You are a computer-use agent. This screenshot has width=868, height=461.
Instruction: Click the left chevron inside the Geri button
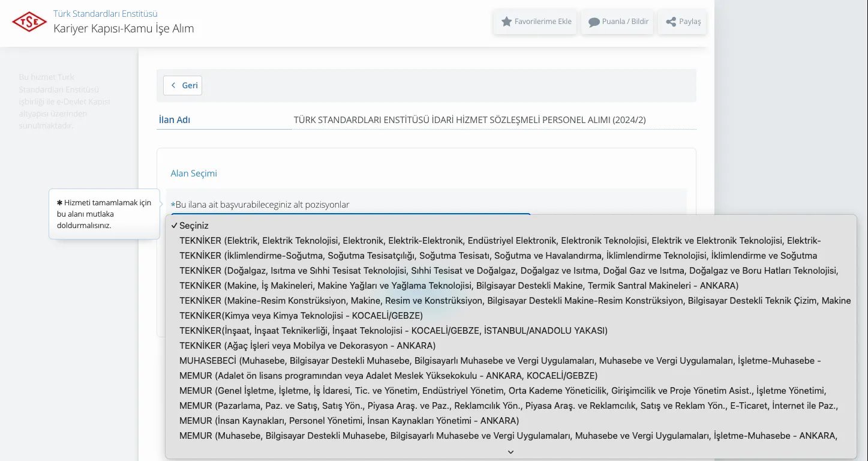[x=174, y=85]
